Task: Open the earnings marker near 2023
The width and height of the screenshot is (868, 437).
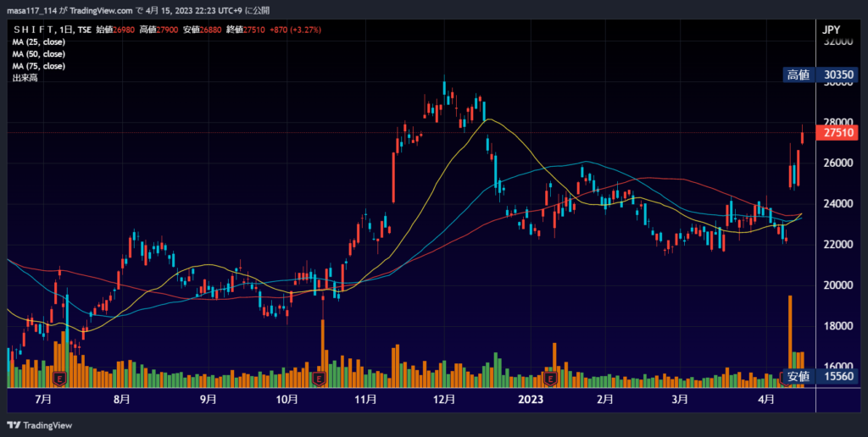Action: pyautogui.click(x=549, y=379)
